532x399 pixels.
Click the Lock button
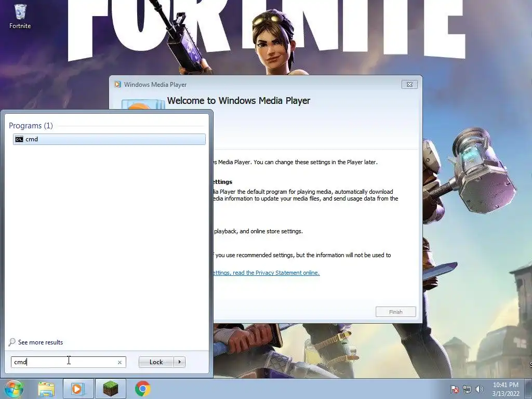tap(156, 362)
